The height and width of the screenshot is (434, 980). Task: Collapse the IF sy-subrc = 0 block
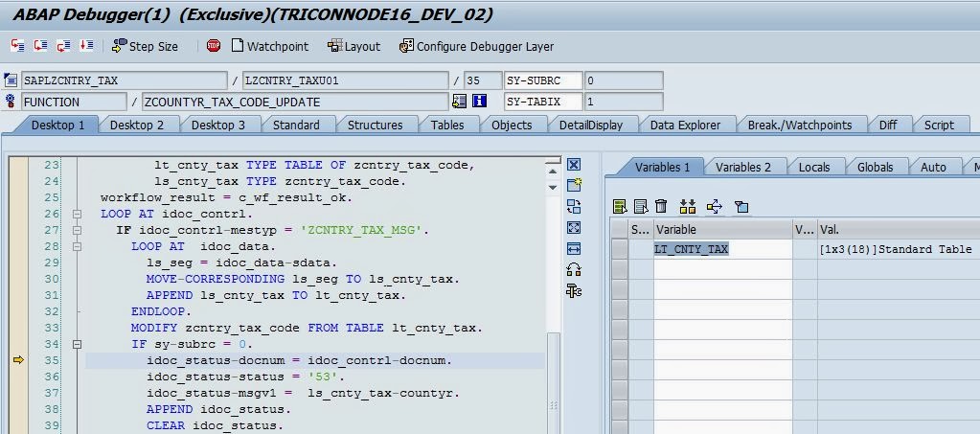tap(77, 344)
